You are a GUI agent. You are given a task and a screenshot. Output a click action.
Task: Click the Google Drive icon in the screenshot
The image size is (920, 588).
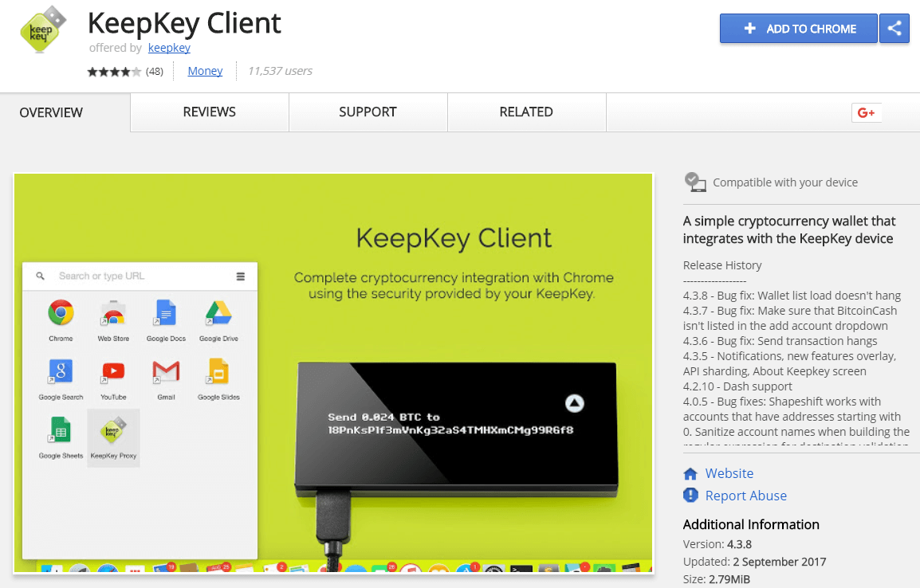click(x=219, y=312)
